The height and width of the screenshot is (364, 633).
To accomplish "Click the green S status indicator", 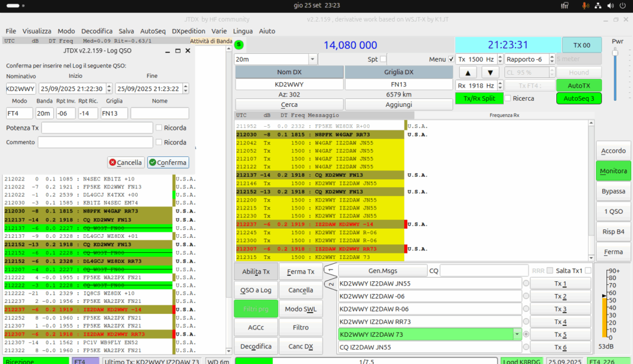I will [x=239, y=44].
